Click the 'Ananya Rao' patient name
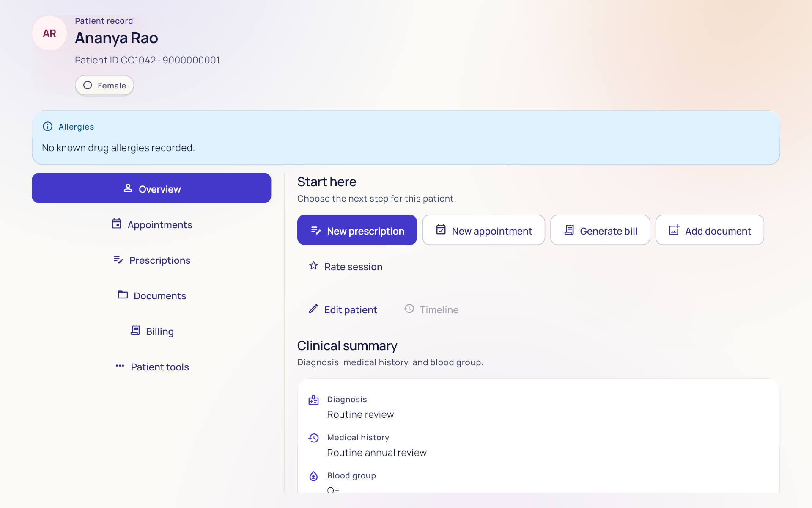The width and height of the screenshot is (812, 508). tap(116, 38)
